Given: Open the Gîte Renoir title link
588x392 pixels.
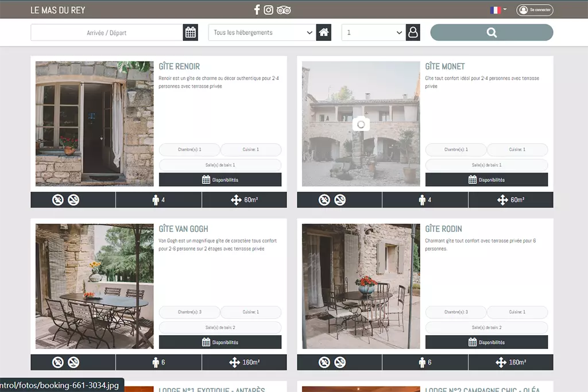Looking at the screenshot, I should point(179,67).
